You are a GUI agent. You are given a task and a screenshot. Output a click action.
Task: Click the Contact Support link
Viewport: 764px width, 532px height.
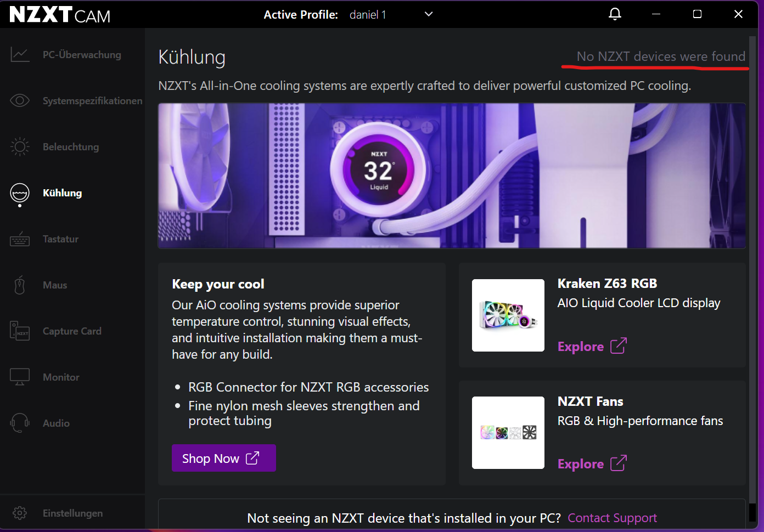[x=612, y=518]
